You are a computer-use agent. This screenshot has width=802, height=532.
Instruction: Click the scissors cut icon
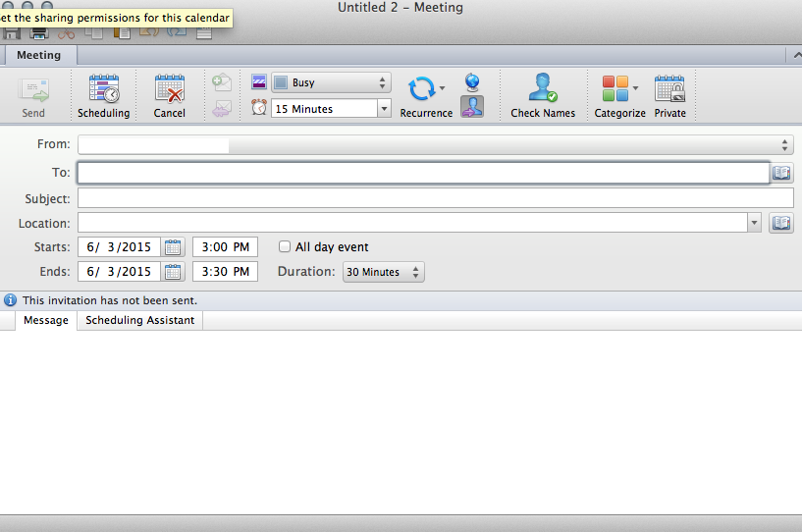point(66,33)
